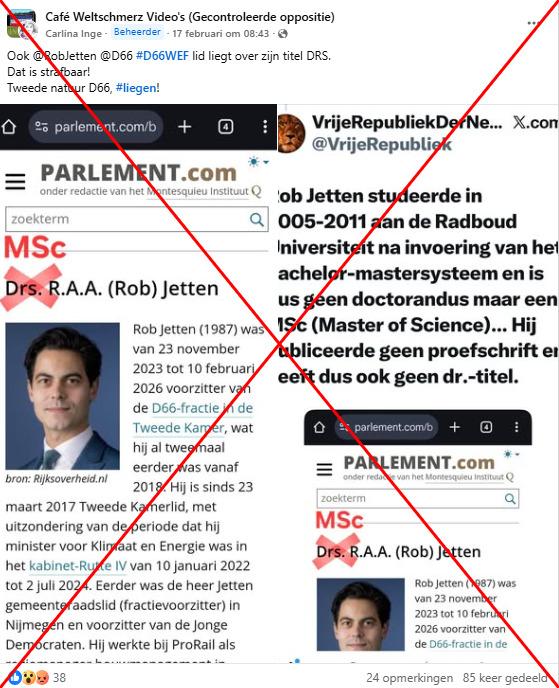Click the reaction emojis with count 38
The height and width of the screenshot is (688, 559).
tap(36, 677)
